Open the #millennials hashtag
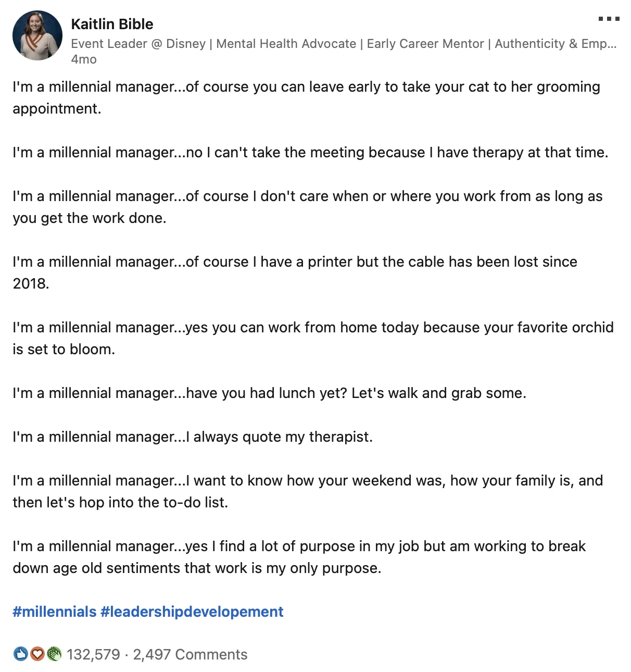This screenshot has height=672, width=631. pos(55,612)
